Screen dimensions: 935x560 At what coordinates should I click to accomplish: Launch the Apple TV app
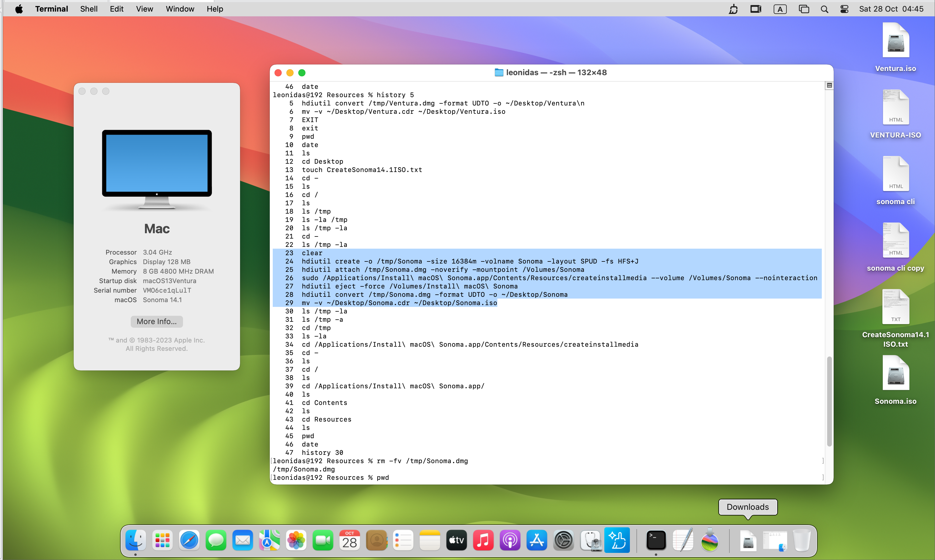457,540
